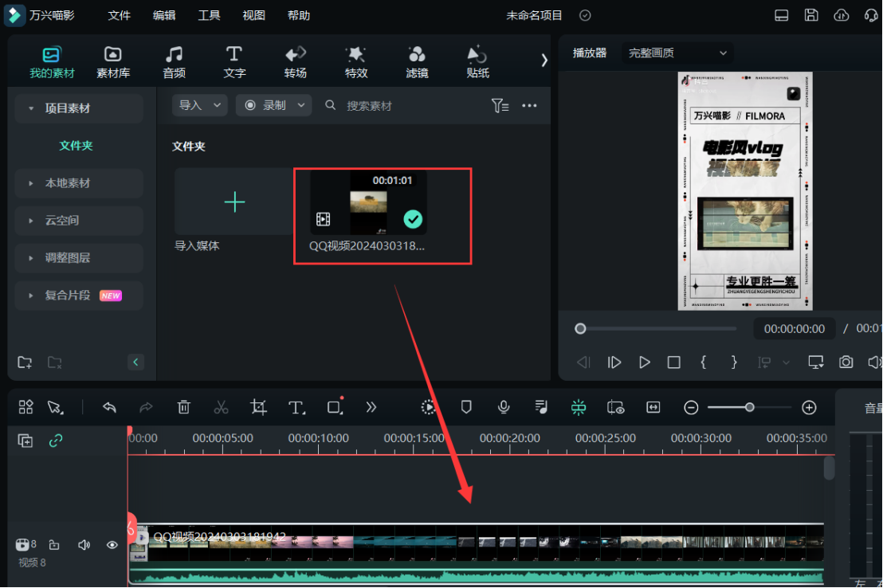Switch to the 素材库 (Media Library) tab
Screen dimensions: 883x588
[112, 61]
